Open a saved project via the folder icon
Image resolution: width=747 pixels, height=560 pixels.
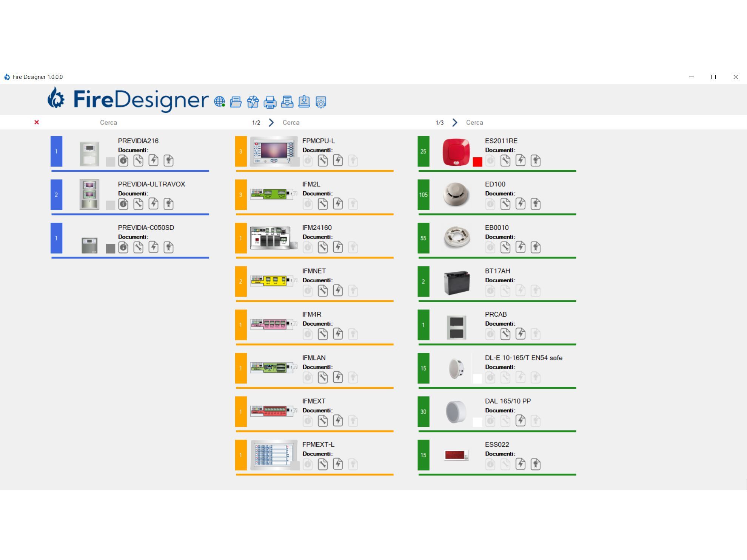[235, 102]
